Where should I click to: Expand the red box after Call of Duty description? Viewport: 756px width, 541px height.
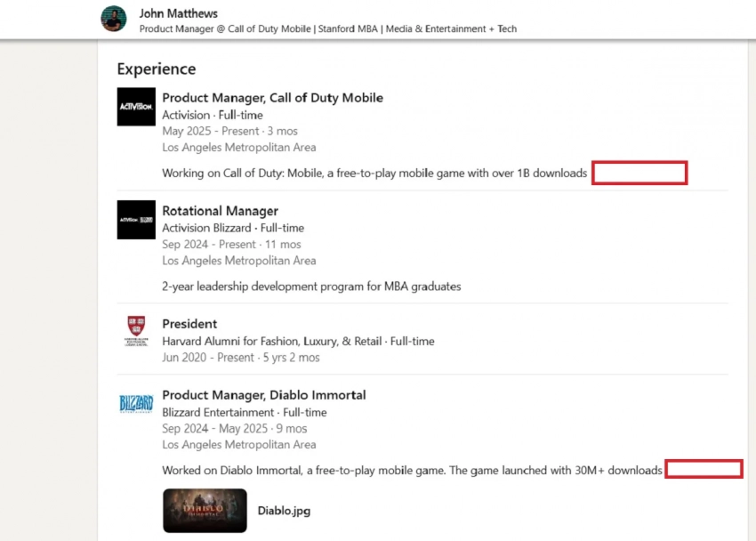click(x=639, y=173)
